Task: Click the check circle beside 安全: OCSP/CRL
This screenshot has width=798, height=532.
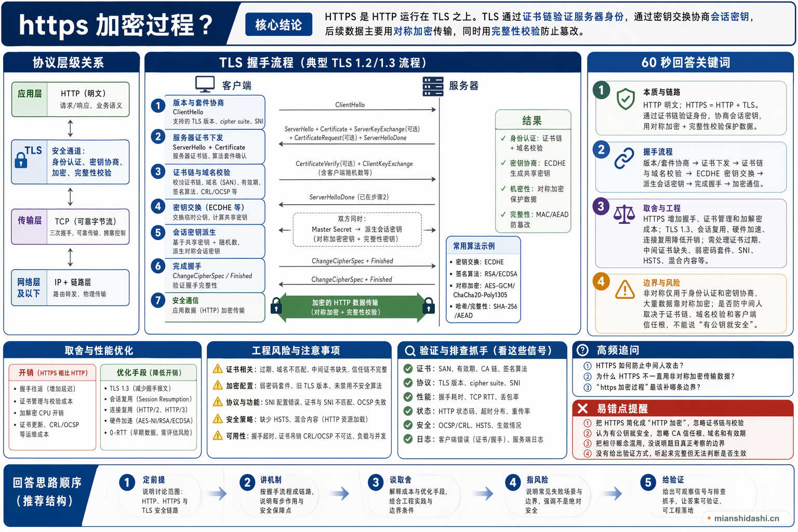Action: (x=408, y=425)
